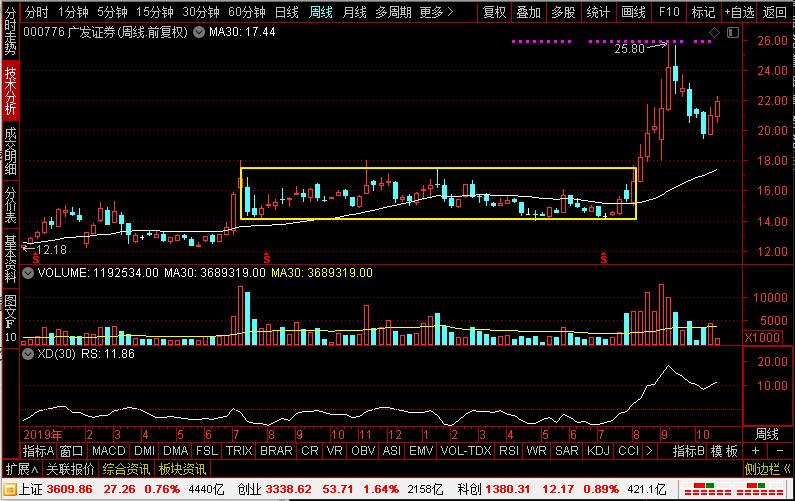Apply the DMA indicator
Screen dimensions: 795x501
click(x=175, y=451)
